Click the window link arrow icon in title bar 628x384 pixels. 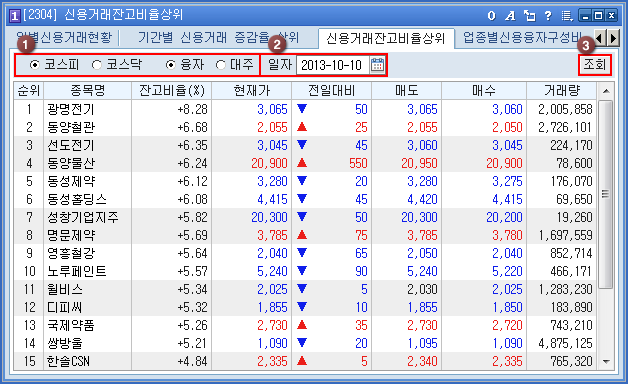point(529,16)
